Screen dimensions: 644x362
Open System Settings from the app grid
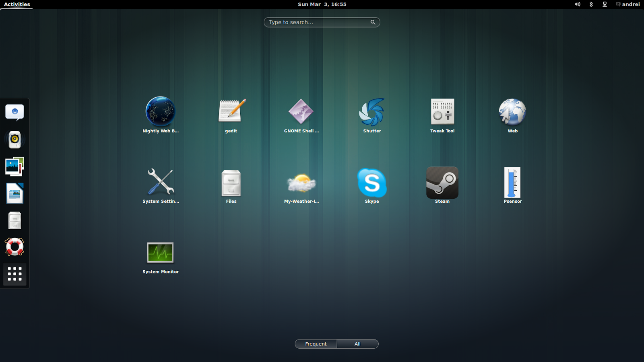160,182
